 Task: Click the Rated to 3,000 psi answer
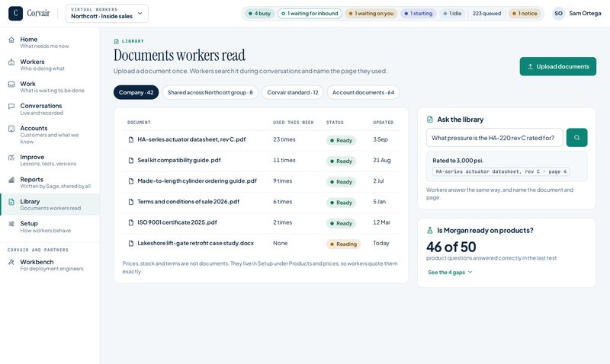(x=458, y=161)
